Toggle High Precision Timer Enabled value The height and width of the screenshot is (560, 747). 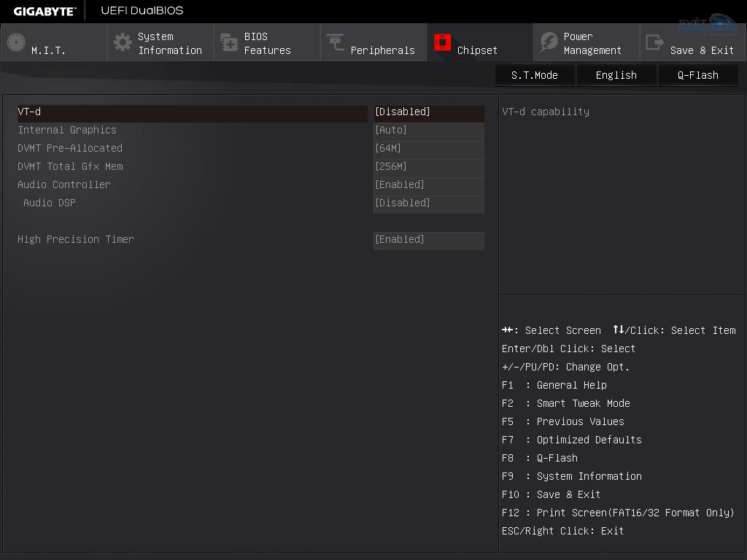tap(428, 240)
